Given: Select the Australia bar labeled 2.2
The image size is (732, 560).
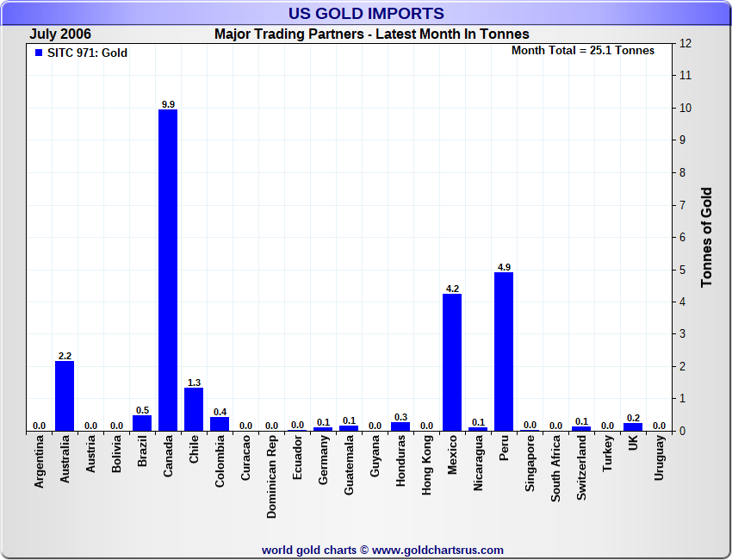Looking at the screenshot, I should 65,395.
